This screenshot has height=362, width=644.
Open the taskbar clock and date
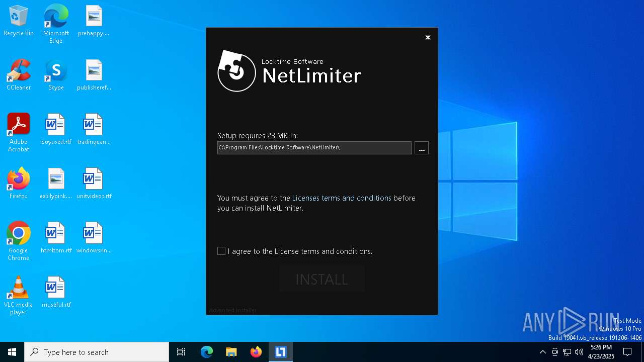click(x=601, y=352)
